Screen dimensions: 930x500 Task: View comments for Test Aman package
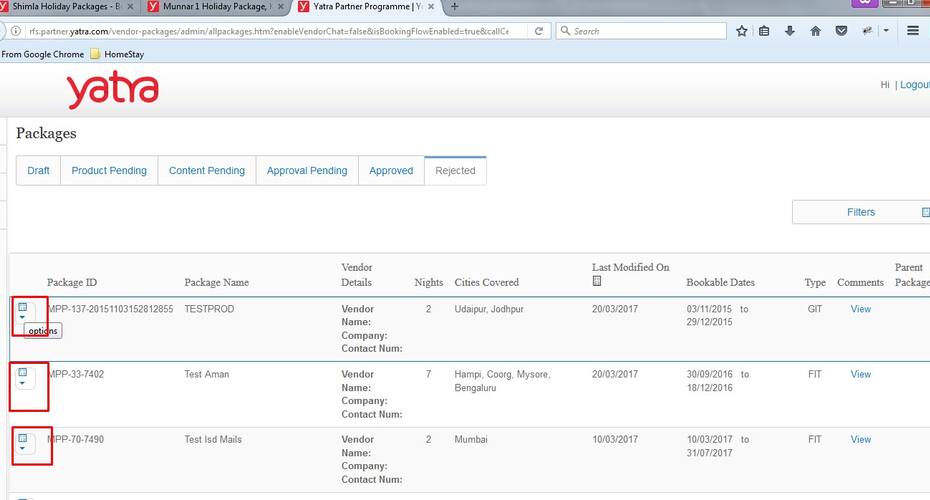click(861, 374)
